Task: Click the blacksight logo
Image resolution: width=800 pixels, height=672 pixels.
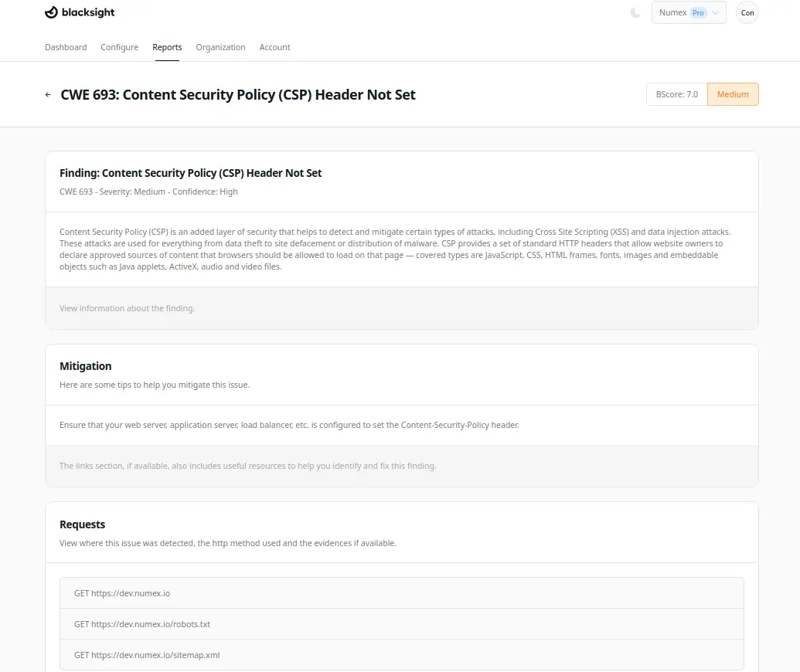Action: pos(80,12)
